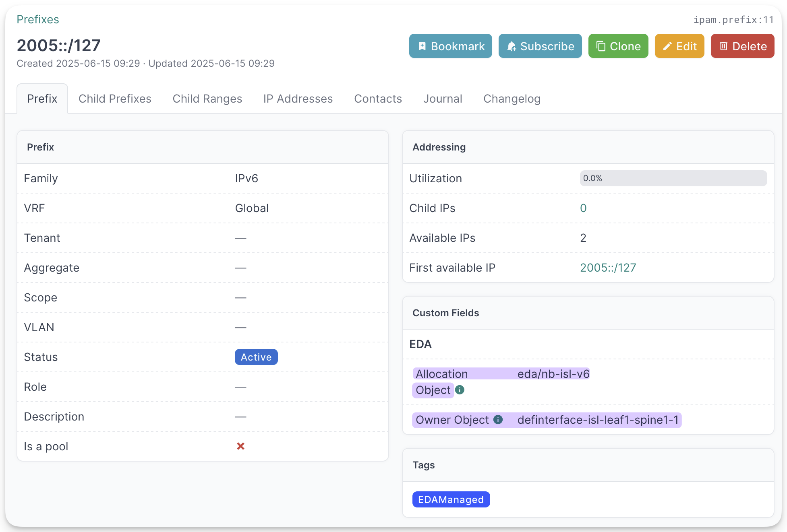Open first available IP 2005::/127 link
This screenshot has width=787, height=532.
[608, 268]
